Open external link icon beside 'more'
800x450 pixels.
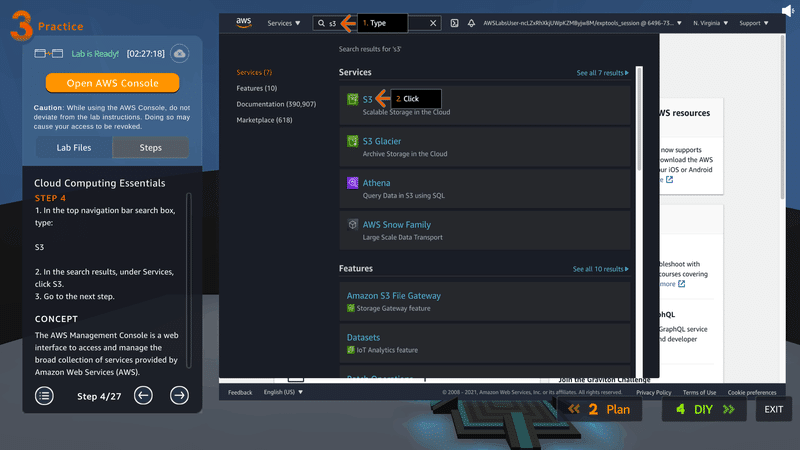(681, 284)
